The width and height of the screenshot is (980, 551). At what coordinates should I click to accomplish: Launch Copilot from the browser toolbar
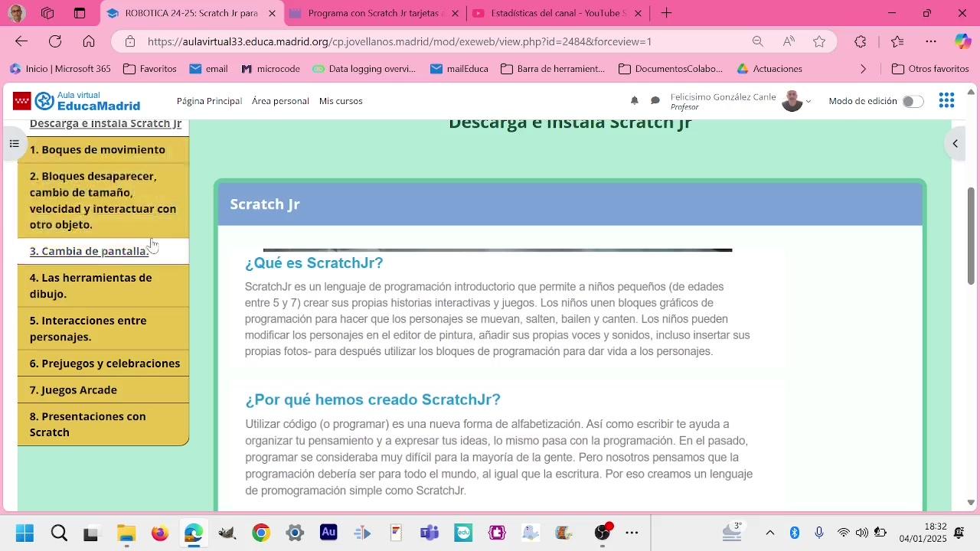point(963,41)
